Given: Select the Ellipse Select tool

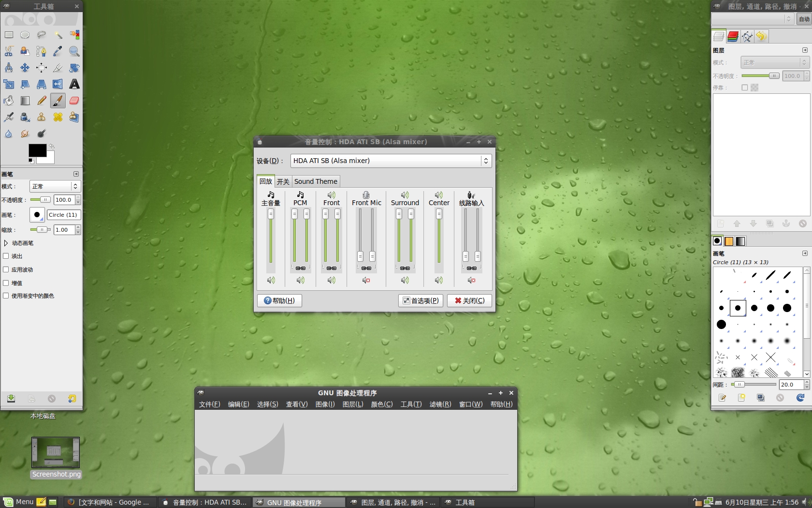Looking at the screenshot, I should pyautogui.click(x=25, y=35).
